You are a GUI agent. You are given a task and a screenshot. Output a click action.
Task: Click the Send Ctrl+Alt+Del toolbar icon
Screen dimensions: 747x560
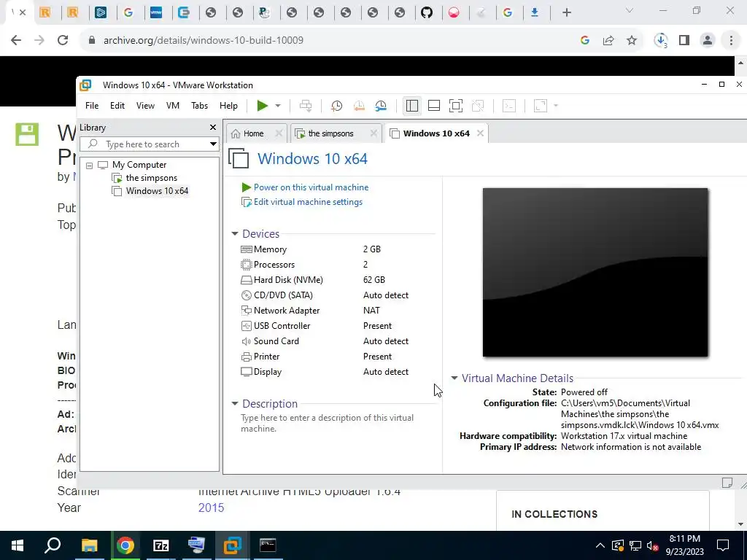point(306,106)
